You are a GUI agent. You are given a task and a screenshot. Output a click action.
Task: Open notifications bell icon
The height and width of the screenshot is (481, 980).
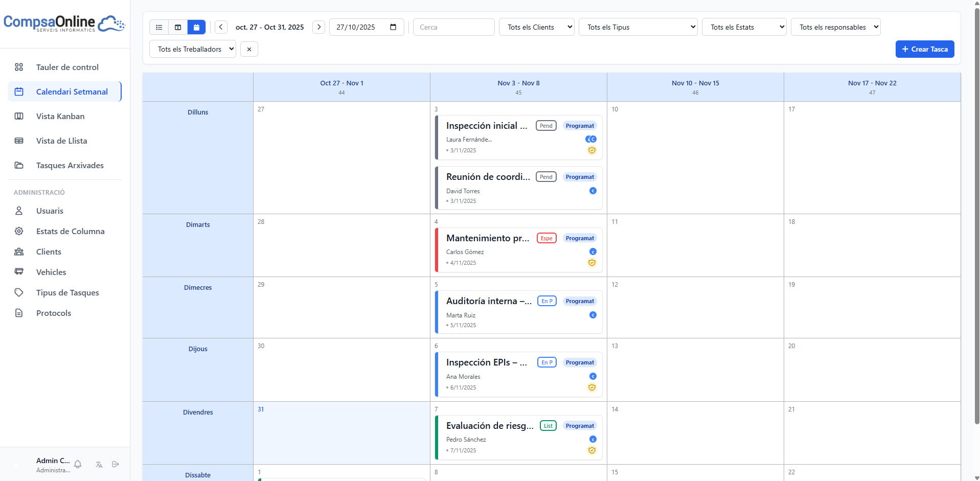click(78, 464)
